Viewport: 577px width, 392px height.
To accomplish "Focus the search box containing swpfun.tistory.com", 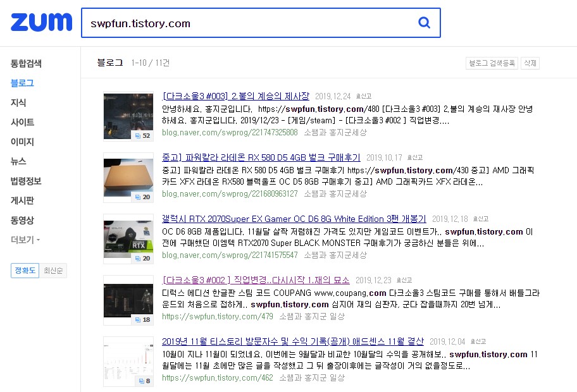I will tap(261, 23).
